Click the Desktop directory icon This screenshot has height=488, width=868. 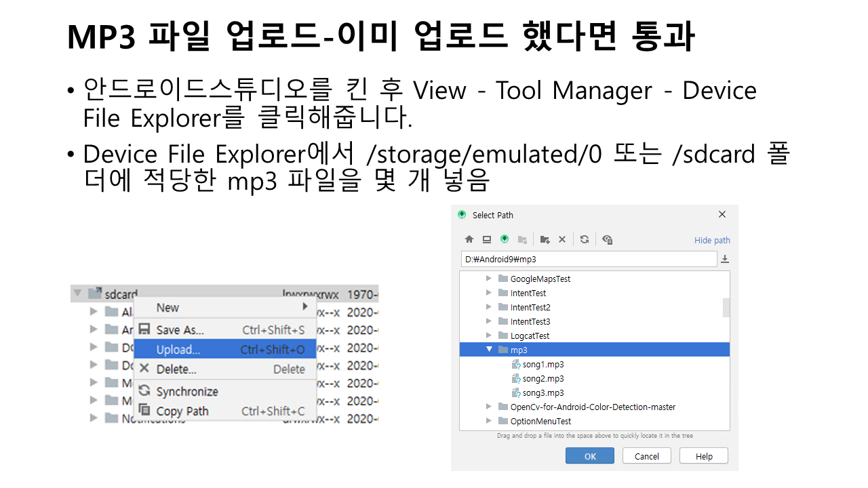486,239
